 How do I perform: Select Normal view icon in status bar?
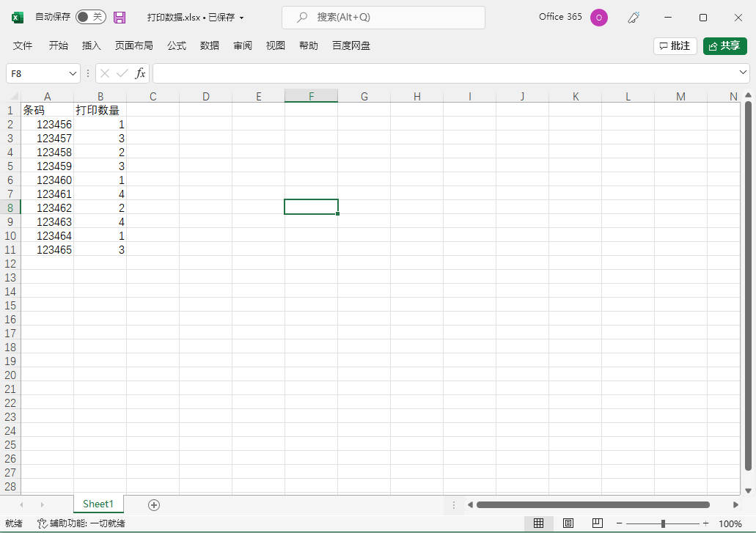(x=538, y=523)
